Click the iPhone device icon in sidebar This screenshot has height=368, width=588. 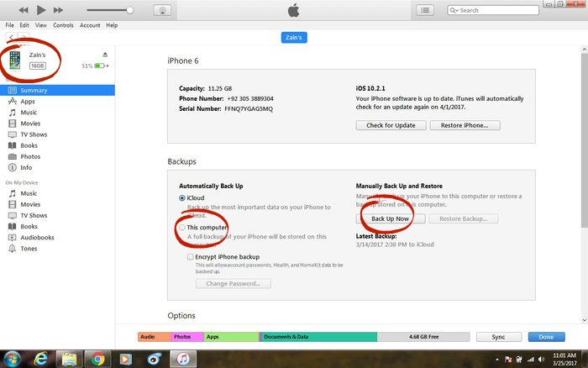15,60
